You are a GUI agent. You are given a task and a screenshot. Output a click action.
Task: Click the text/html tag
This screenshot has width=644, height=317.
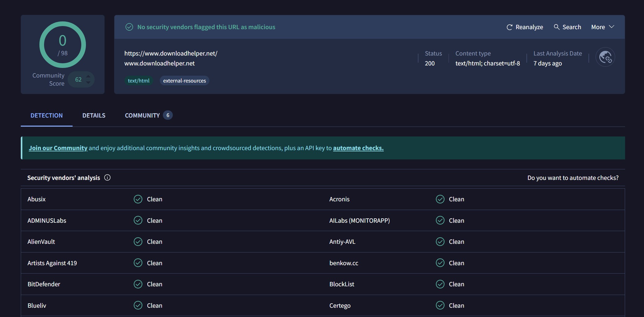point(139,81)
